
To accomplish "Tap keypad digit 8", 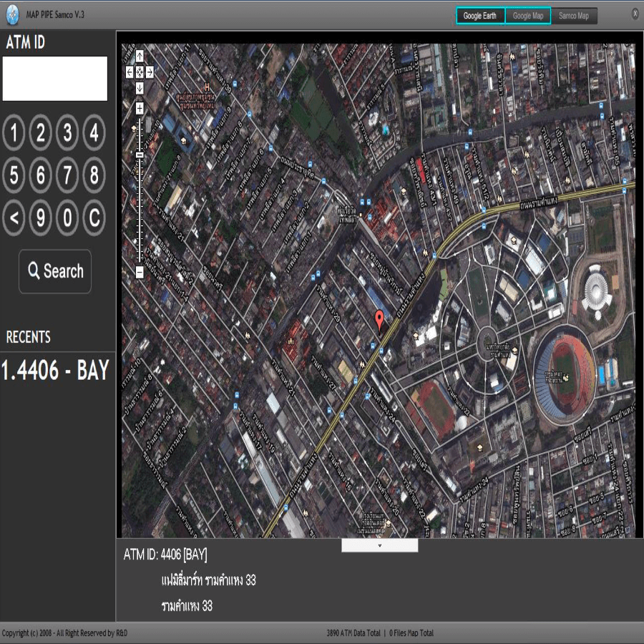I will 94,175.
